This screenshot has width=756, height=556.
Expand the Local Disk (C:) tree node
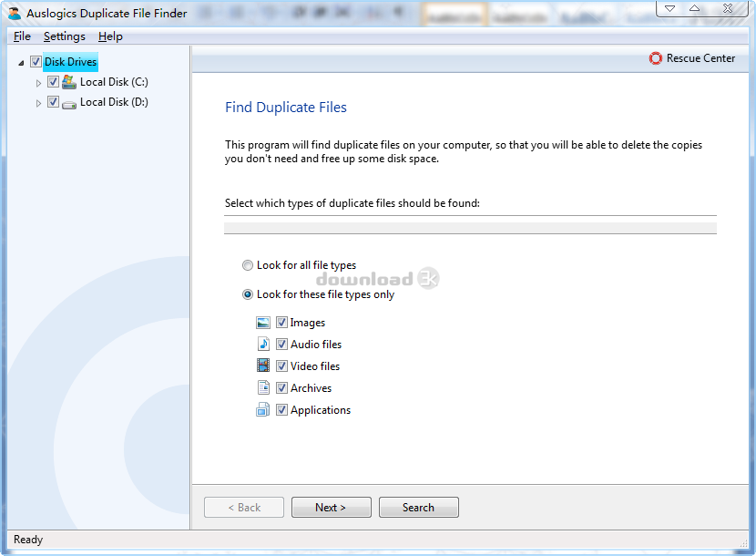click(38, 83)
